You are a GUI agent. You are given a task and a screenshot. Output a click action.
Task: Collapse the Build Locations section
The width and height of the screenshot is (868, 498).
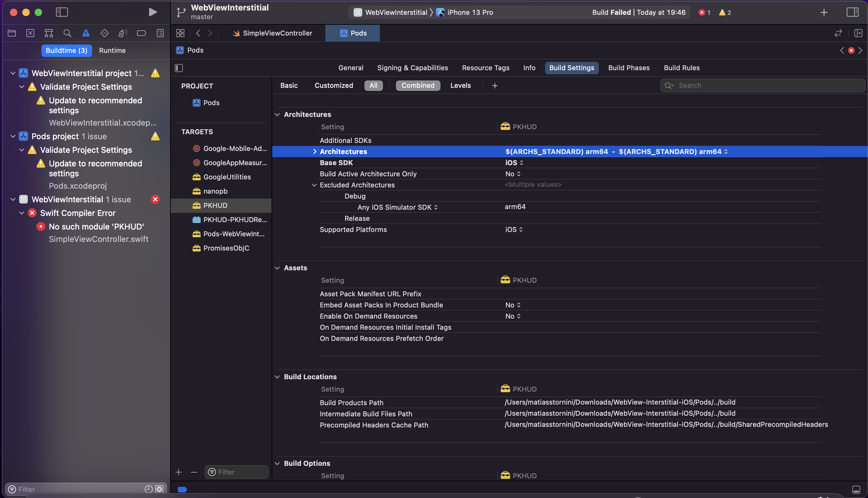pyautogui.click(x=277, y=377)
